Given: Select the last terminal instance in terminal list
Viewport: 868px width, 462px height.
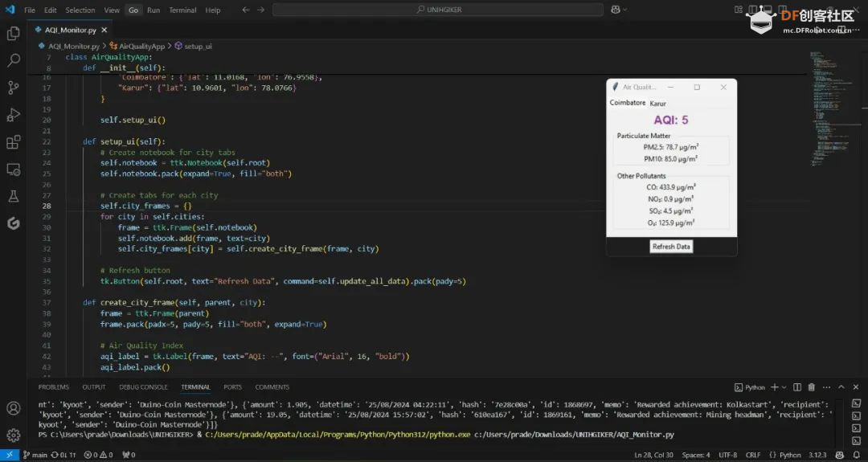Looking at the screenshot, I should [857, 441].
